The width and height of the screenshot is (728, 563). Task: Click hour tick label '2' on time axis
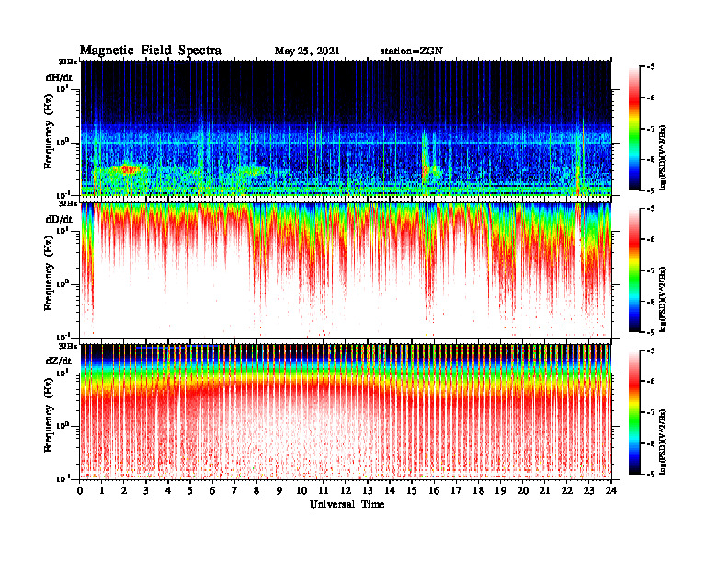(124, 491)
